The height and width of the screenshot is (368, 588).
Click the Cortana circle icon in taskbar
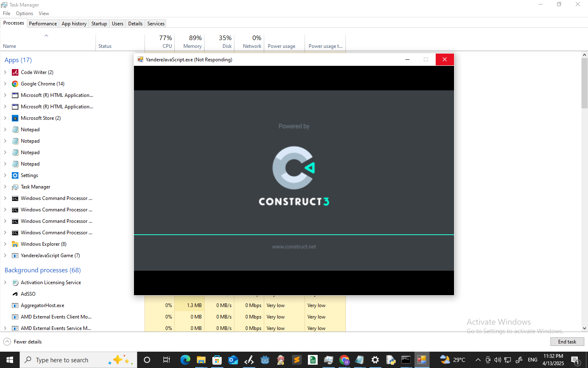[x=147, y=360]
